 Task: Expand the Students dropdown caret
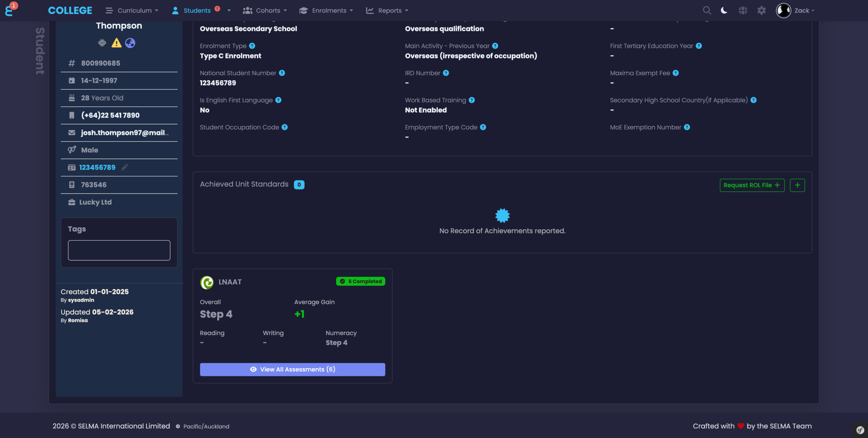point(229,11)
